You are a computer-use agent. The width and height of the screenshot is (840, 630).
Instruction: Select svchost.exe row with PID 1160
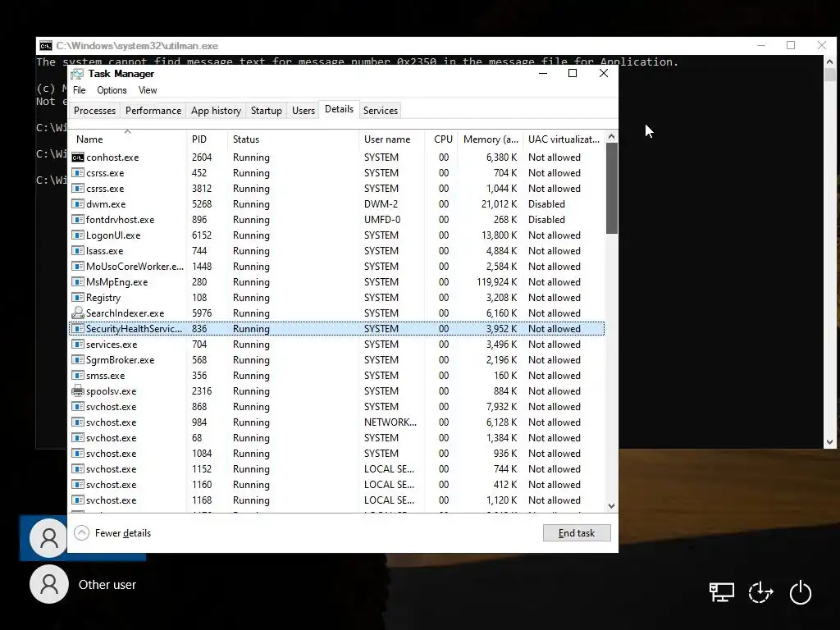(x=337, y=484)
